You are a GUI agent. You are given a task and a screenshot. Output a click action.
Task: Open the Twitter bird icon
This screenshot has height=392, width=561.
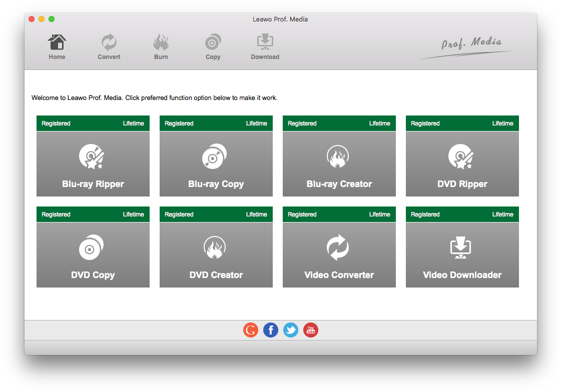(291, 330)
